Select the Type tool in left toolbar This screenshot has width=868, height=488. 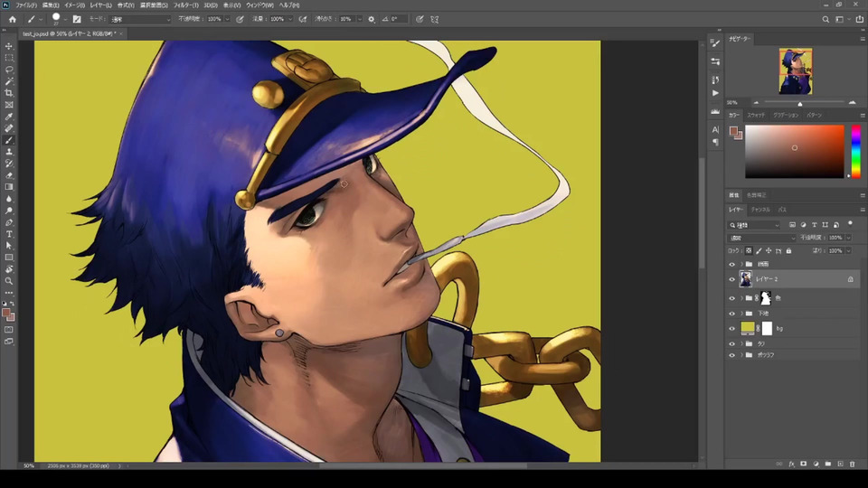coord(9,234)
